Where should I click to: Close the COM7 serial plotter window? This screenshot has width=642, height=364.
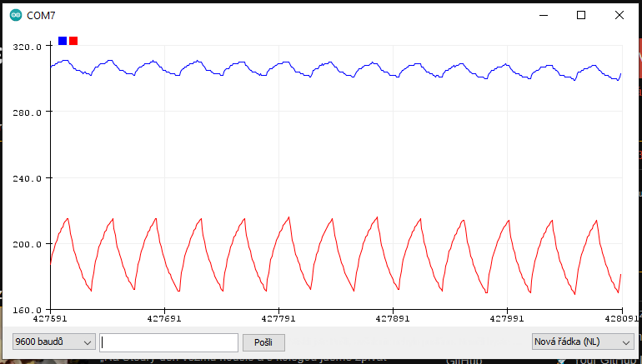click(619, 15)
